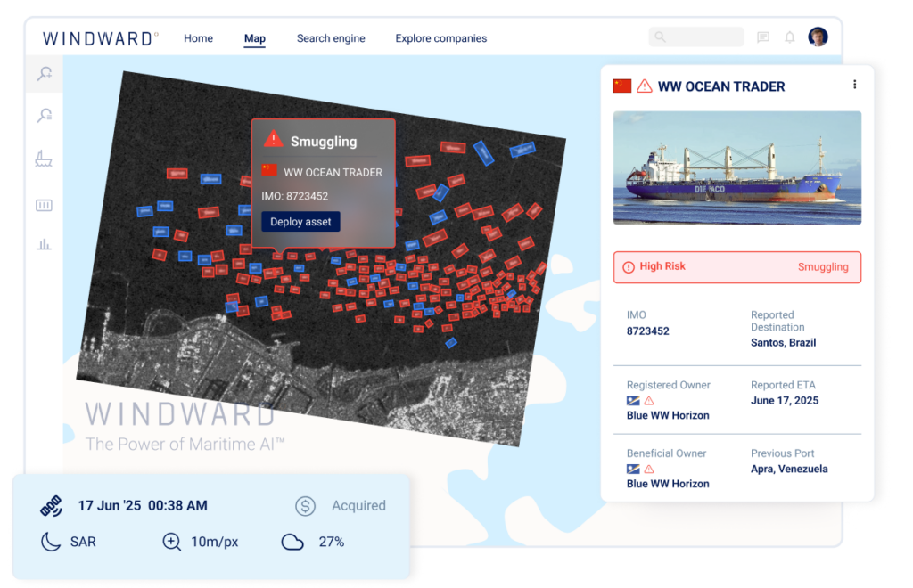The image size is (913, 588).
Task: Select the 17 Jun '25 00:38 AM timestamp
Action: 143,505
